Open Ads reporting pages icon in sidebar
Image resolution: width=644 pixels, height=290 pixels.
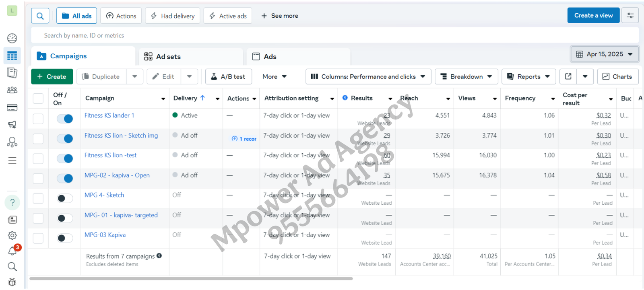12,73
